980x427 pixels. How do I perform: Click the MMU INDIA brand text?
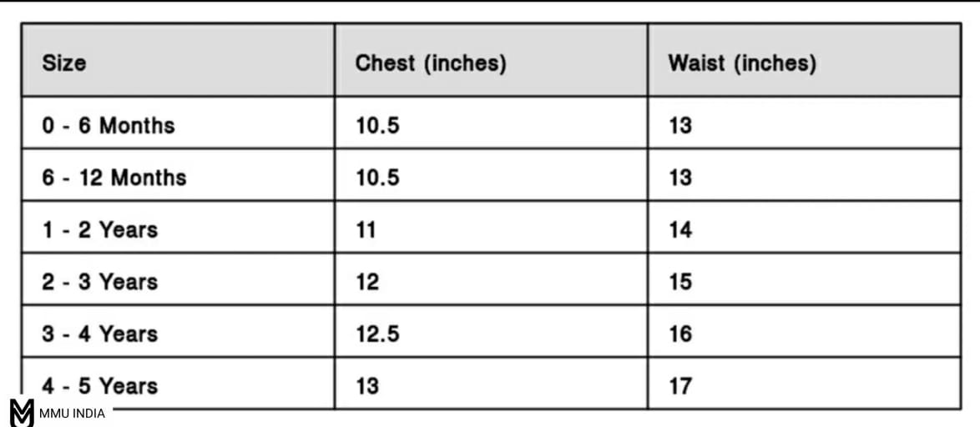coord(72,414)
